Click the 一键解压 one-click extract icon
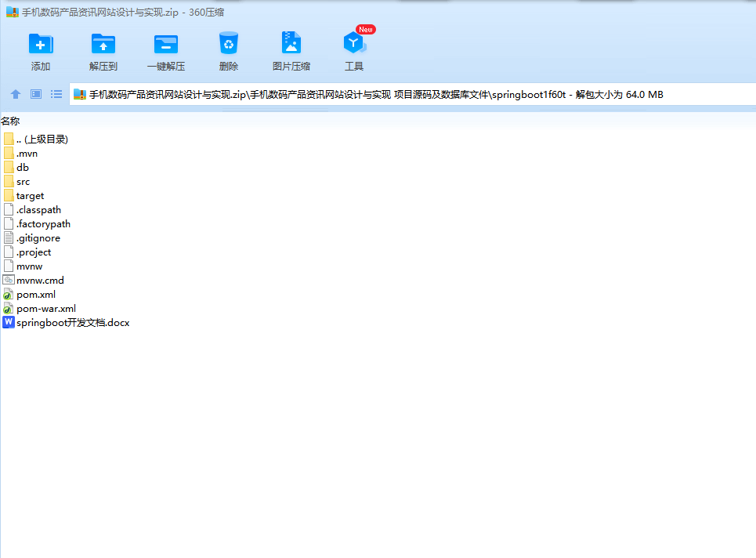Viewport: 756px width, 558px height. [166, 45]
